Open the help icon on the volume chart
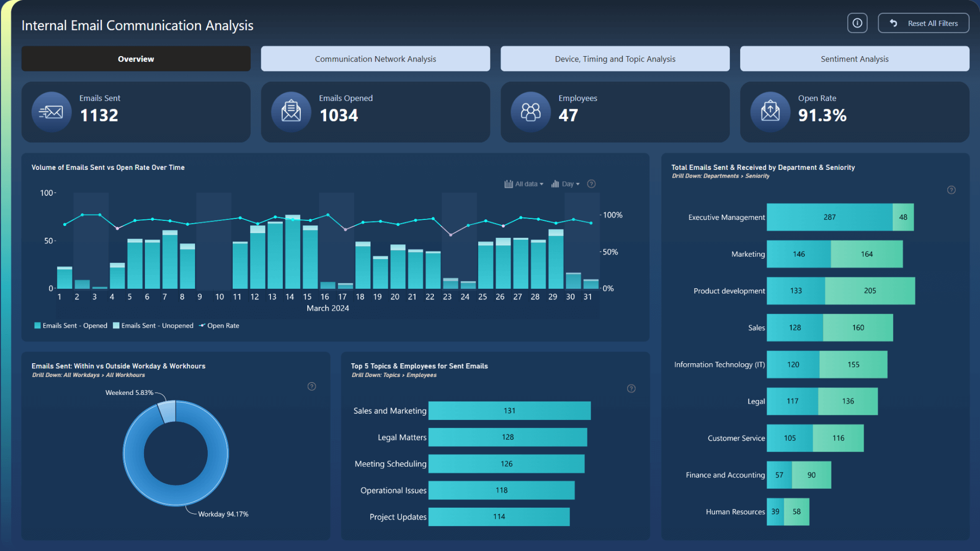Viewport: 980px width, 551px height. pos(592,184)
